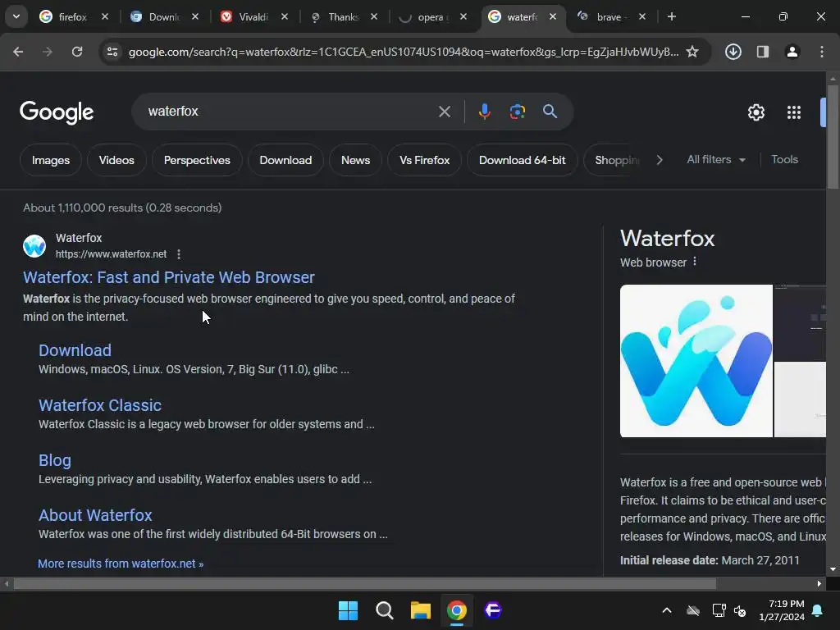840x630 pixels.
Task: Click the vertical scrollbar down arrow
Action: pos(833,569)
